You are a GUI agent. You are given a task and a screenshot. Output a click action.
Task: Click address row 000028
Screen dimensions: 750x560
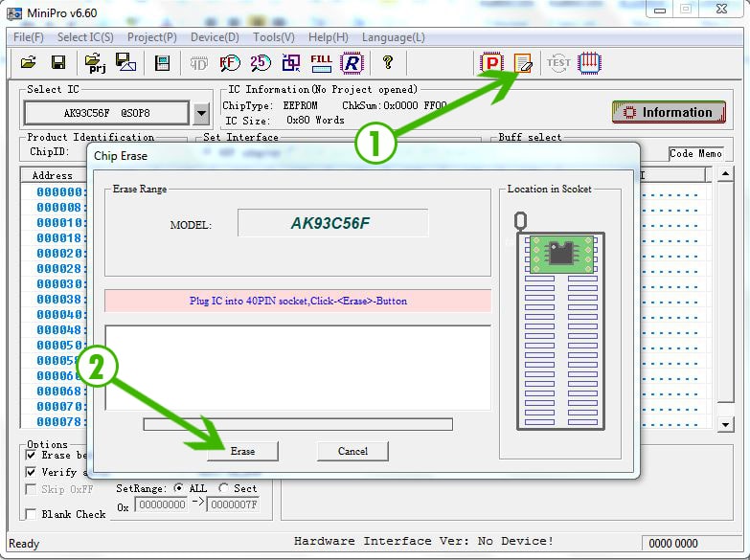coord(61,269)
